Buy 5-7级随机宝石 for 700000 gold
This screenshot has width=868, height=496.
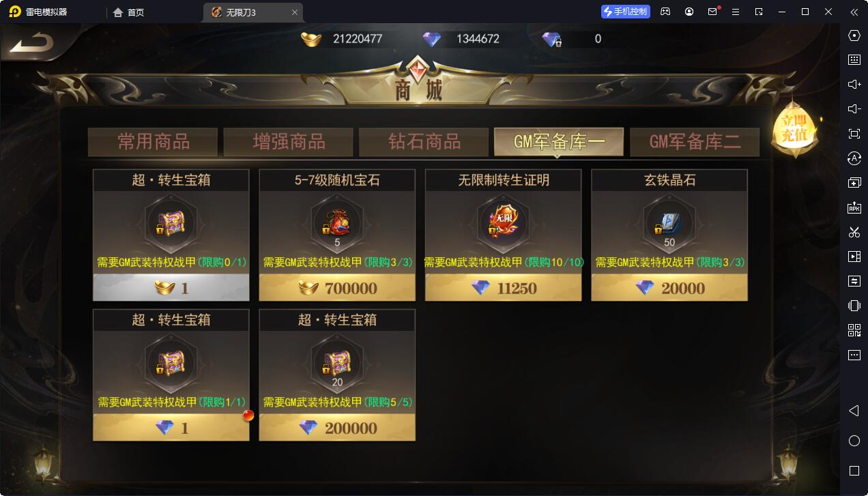[337, 288]
